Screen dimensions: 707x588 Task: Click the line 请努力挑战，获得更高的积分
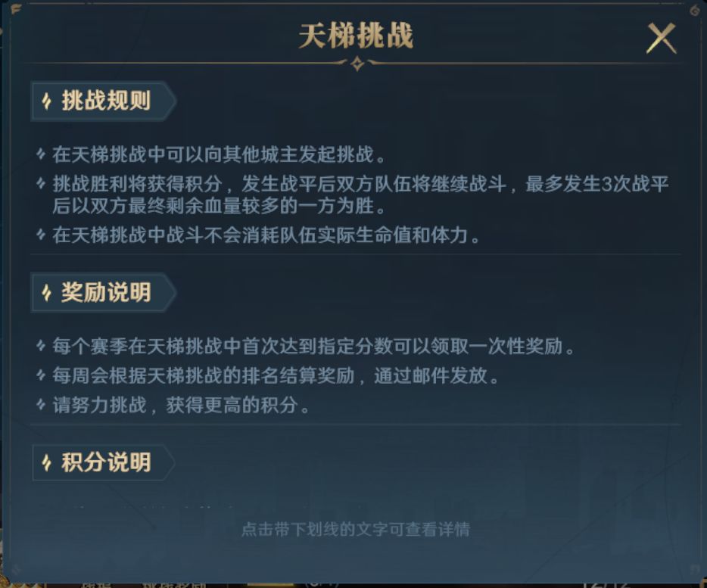tap(181, 405)
